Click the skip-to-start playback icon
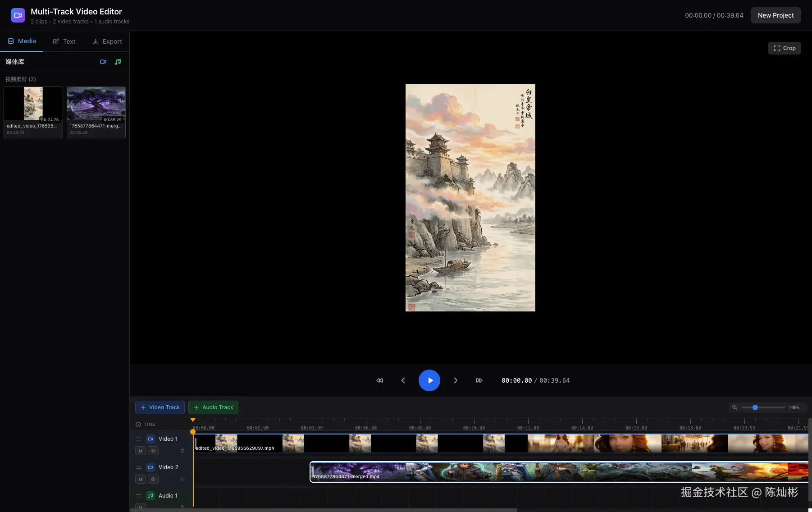 379,380
